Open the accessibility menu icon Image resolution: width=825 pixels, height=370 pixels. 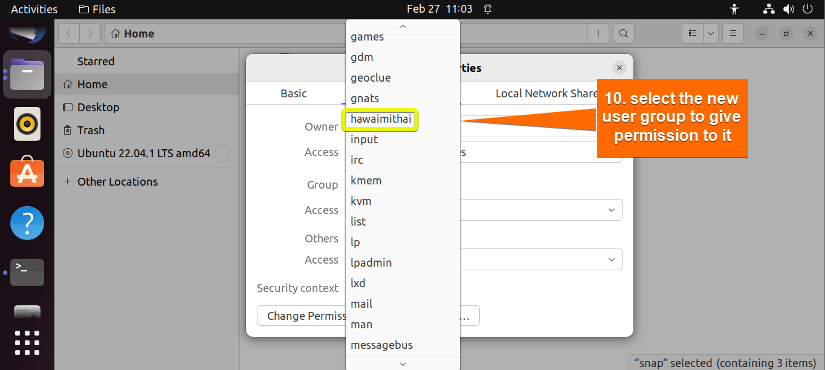[736, 9]
